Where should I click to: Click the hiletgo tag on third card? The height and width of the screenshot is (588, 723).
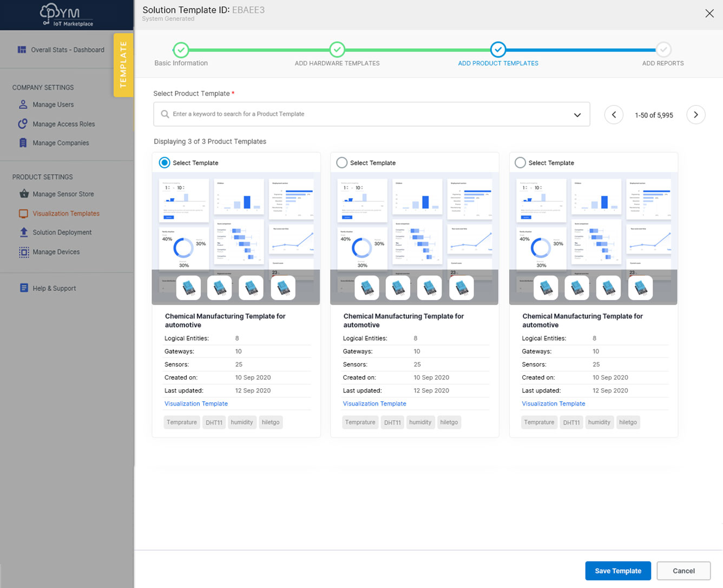coord(628,422)
